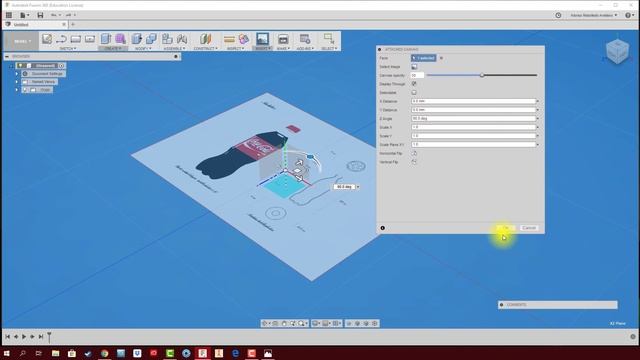Viewport: 640px width, 360px height.
Task: Select the purple Create Form tool
Action: click(x=120, y=39)
